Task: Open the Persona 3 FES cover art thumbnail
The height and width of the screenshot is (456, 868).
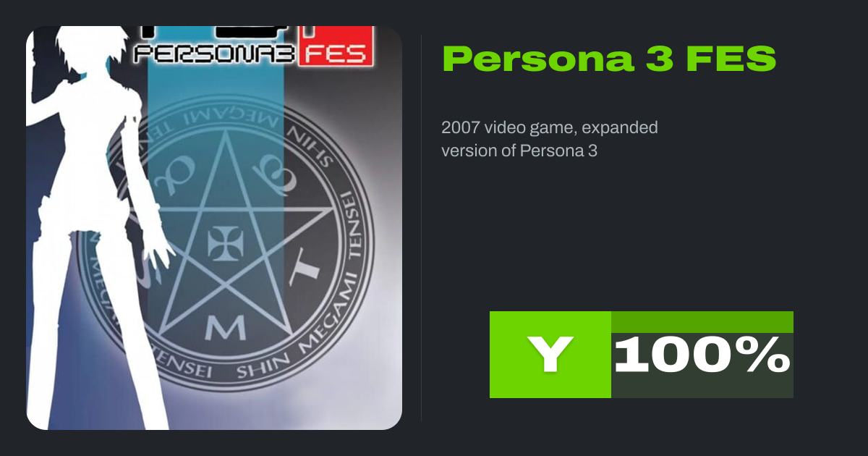Action: tap(214, 228)
